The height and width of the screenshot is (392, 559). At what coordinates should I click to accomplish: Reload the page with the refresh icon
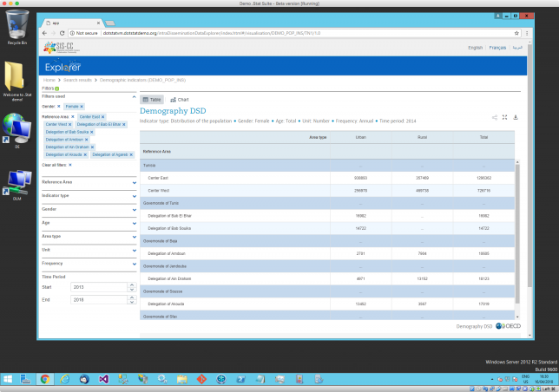[62, 33]
